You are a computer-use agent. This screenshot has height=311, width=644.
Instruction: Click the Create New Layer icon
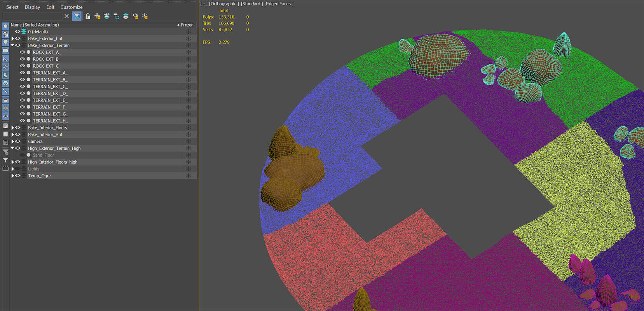point(97,16)
